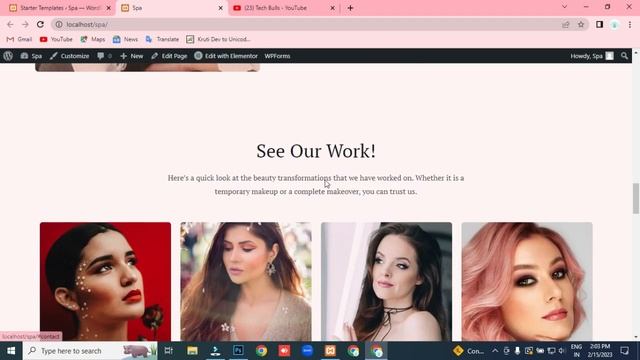Open the Howdy, Spa account menu
Image resolution: width=640 pixels, height=360 pixels.
pyautogui.click(x=592, y=56)
